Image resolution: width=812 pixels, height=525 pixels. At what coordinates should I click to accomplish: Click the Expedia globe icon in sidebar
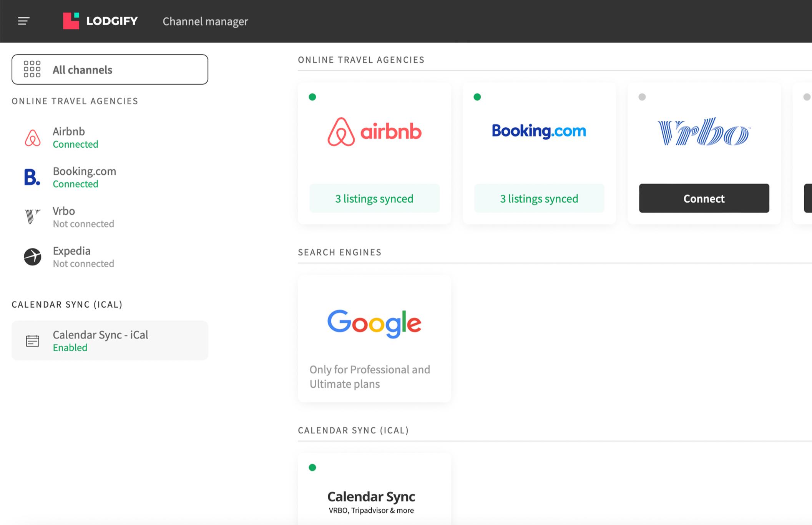point(32,257)
